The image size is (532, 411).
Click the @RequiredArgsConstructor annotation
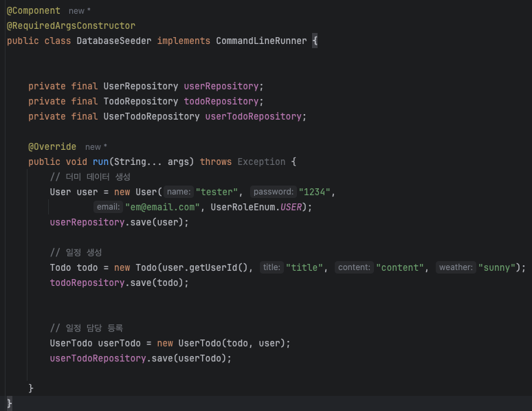[x=71, y=26]
